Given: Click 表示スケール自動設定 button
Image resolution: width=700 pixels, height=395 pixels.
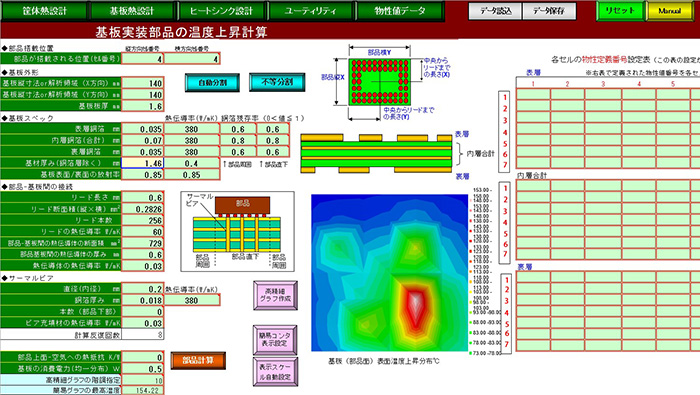Looking at the screenshot, I should [275, 372].
